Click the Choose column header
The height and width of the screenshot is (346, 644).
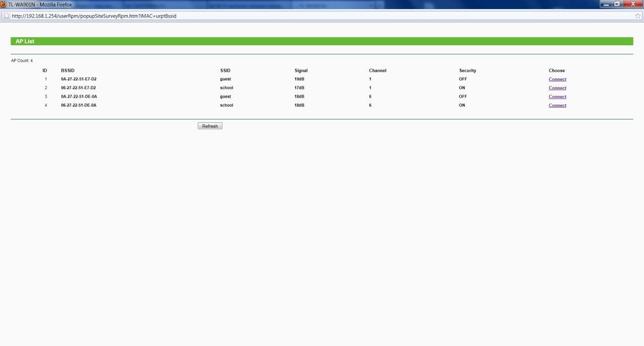tap(557, 70)
